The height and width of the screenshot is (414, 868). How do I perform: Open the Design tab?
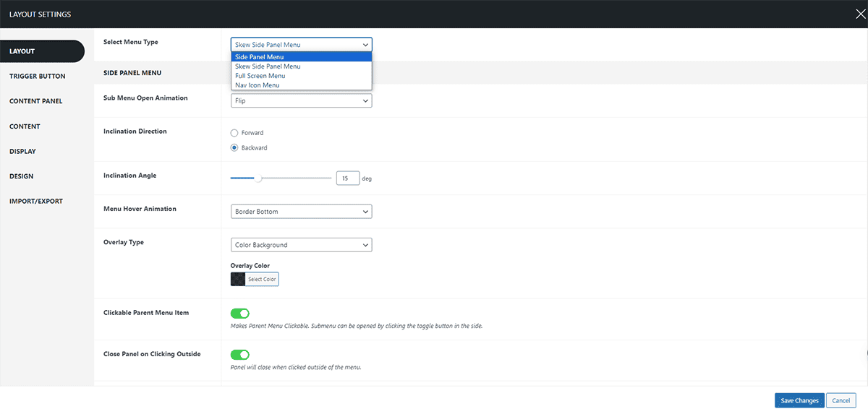[x=21, y=176]
